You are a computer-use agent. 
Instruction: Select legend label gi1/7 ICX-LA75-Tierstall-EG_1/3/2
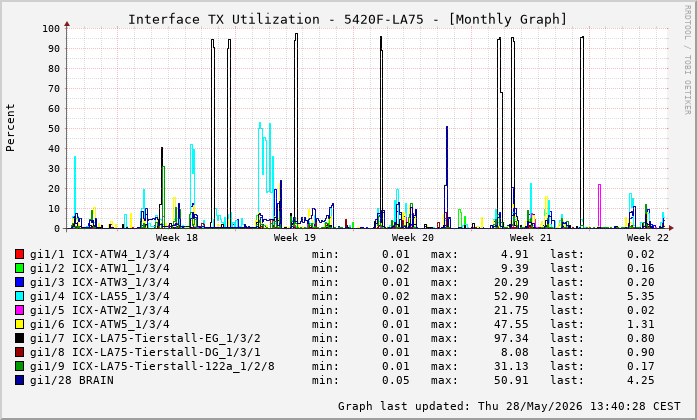coord(145,339)
